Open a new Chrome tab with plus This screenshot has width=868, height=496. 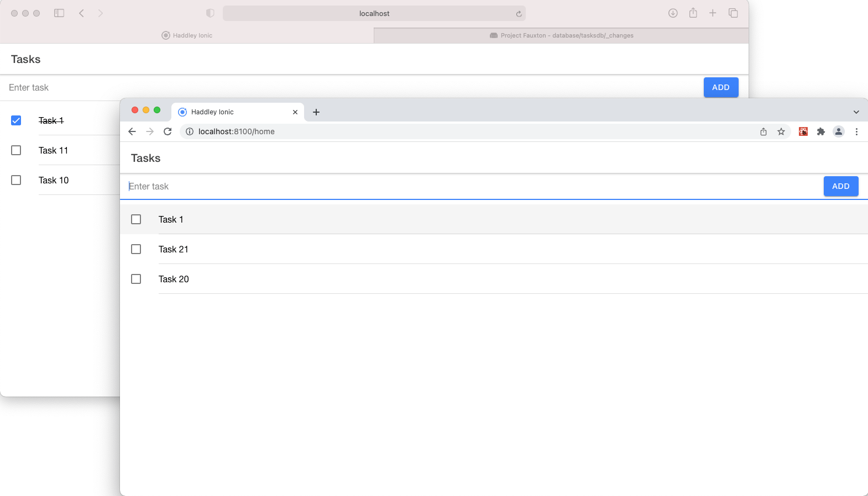click(316, 112)
